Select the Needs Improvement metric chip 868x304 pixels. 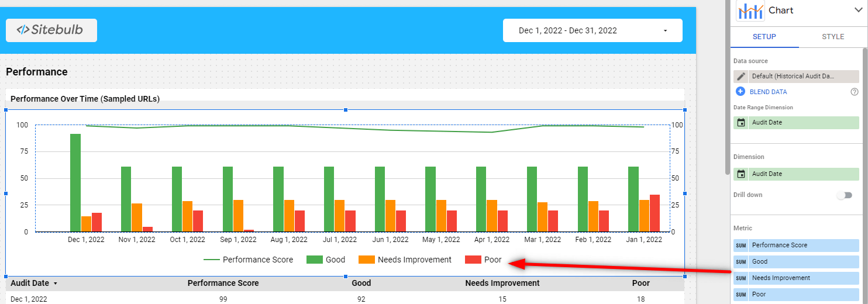click(796, 278)
